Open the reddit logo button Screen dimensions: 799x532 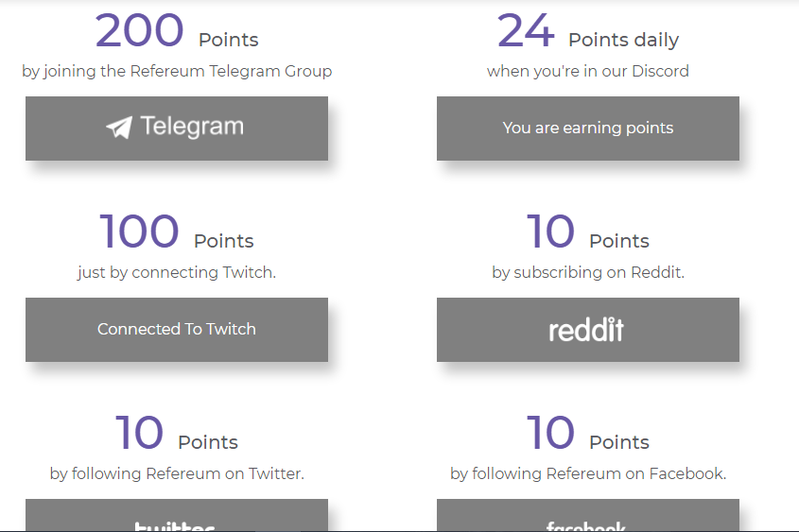point(587,330)
